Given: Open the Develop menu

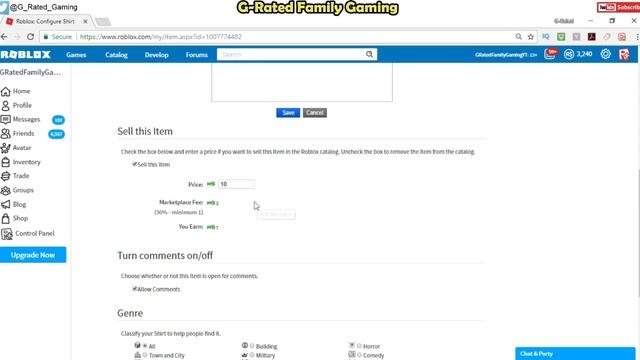Looking at the screenshot, I should pos(156,55).
